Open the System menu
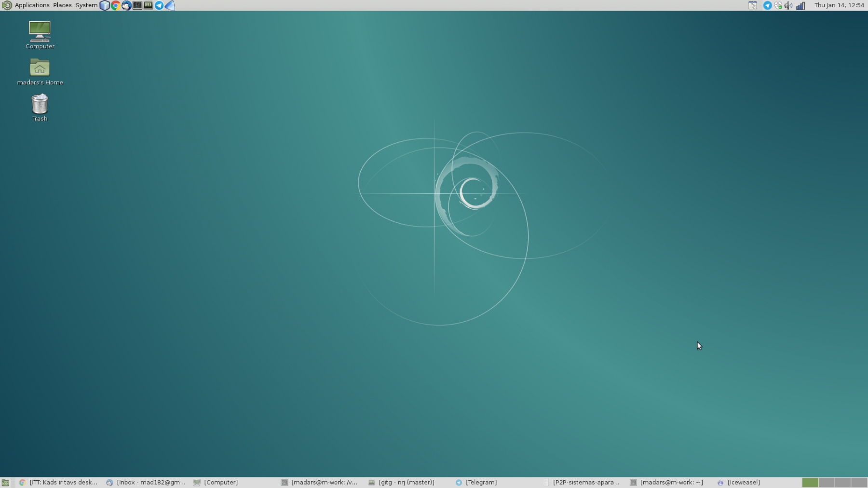This screenshot has width=868, height=488. click(86, 5)
